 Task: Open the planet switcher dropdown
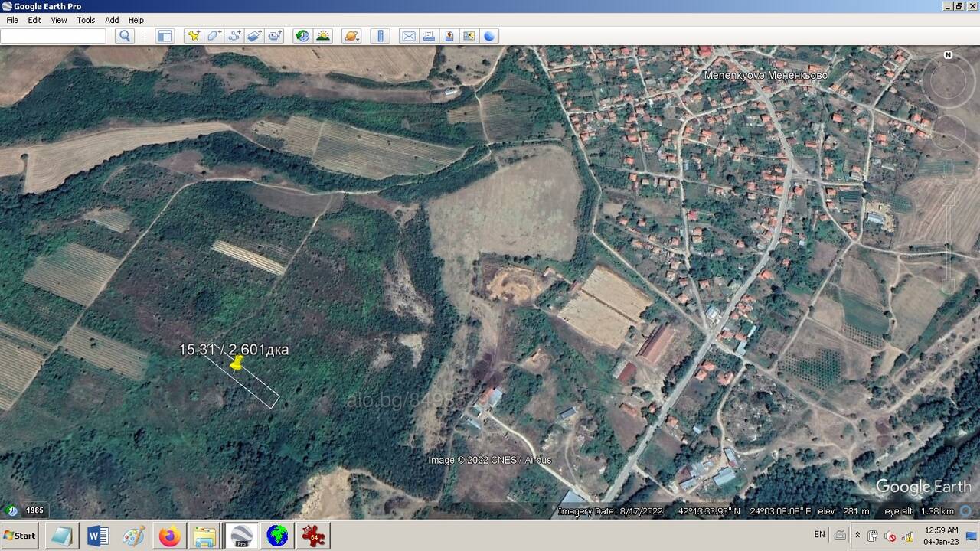(x=351, y=36)
